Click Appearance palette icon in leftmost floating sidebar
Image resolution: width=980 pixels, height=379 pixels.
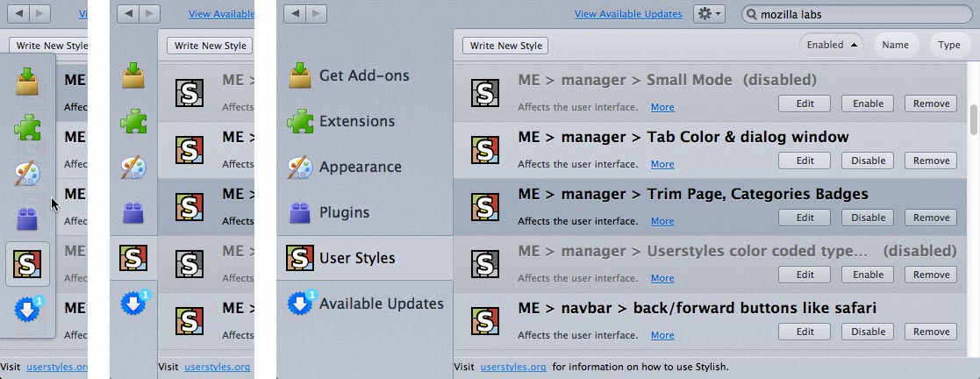[27, 173]
